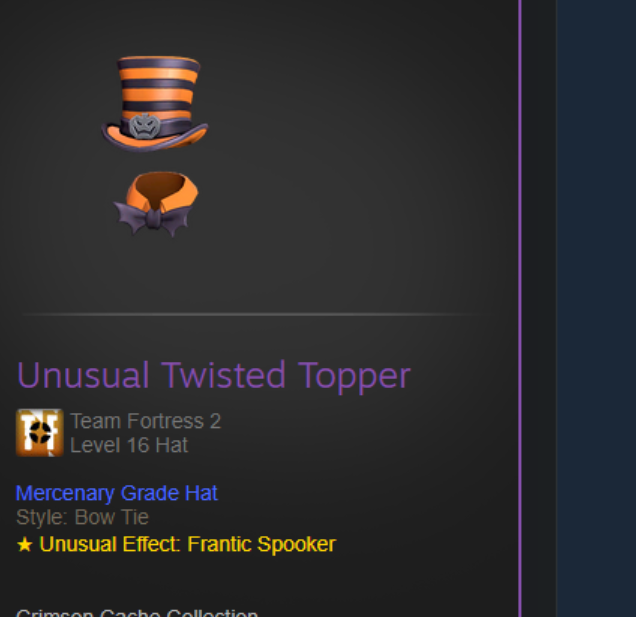Click the orange collar above the bow
Image resolution: width=636 pixels, height=617 pixels.
(162, 189)
